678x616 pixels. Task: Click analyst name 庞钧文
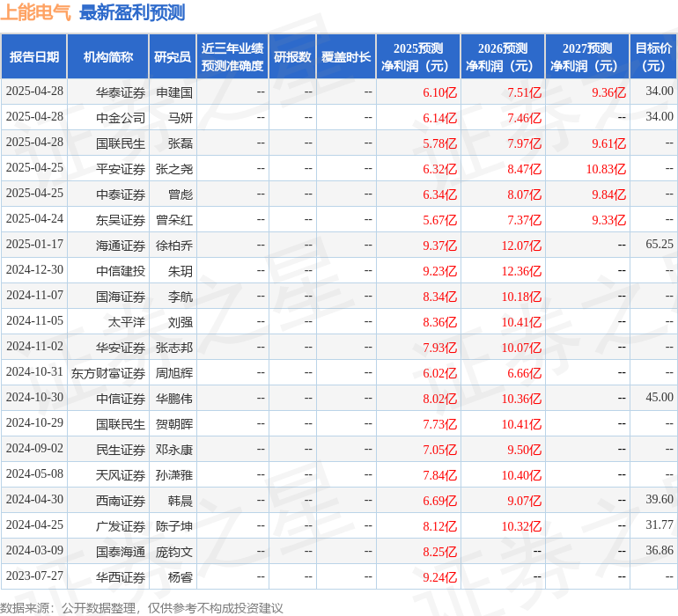(x=174, y=552)
